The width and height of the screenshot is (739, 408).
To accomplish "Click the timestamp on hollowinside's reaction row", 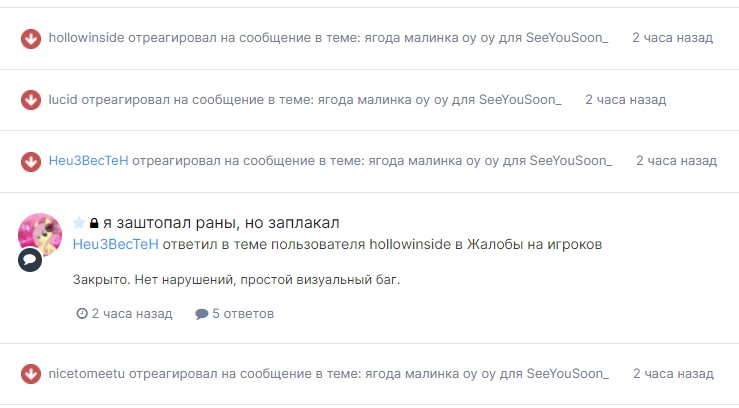I will coord(672,38).
